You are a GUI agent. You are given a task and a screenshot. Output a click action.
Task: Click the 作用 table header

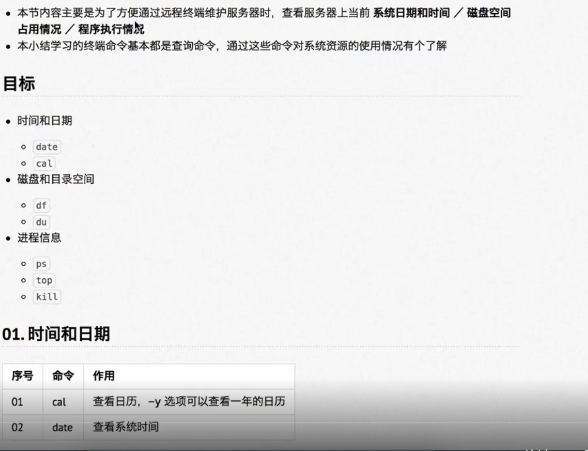pos(189,376)
